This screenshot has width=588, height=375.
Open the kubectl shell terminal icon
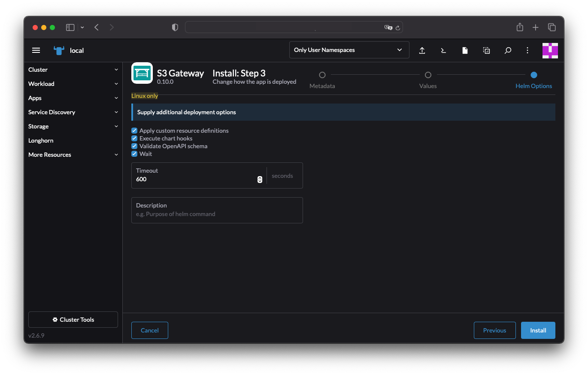click(443, 50)
